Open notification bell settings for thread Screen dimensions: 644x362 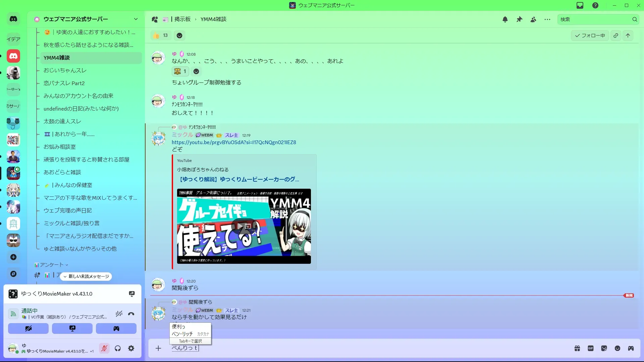click(x=505, y=19)
